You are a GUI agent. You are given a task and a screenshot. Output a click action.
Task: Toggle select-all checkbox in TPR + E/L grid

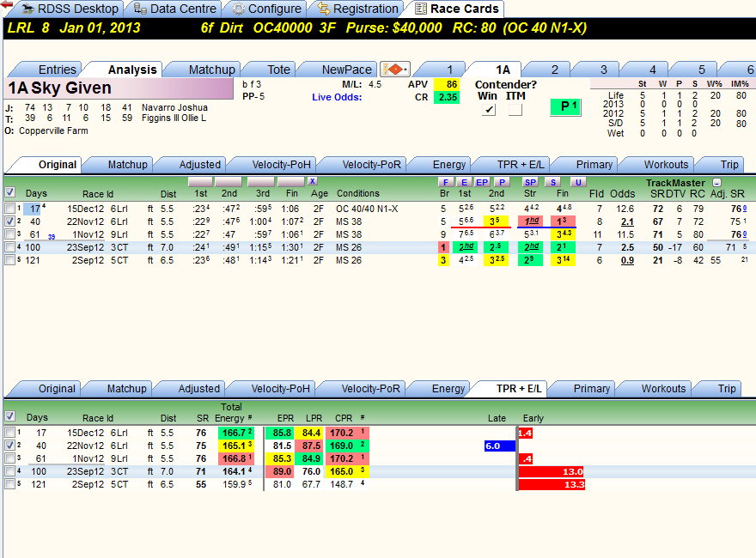coord(9,416)
